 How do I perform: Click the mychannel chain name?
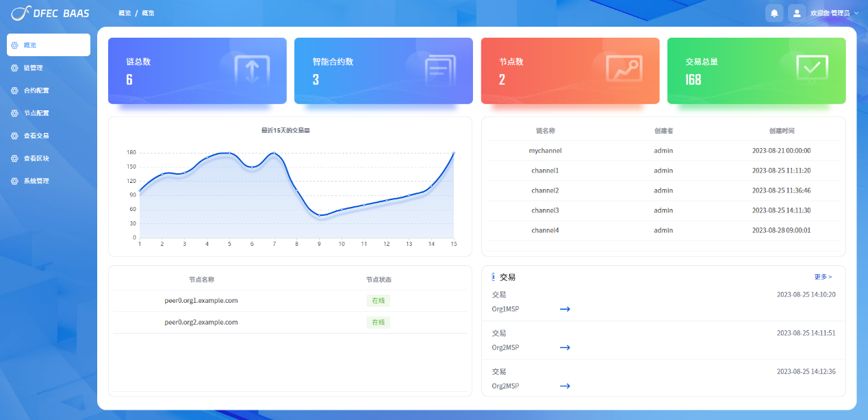[x=545, y=151]
